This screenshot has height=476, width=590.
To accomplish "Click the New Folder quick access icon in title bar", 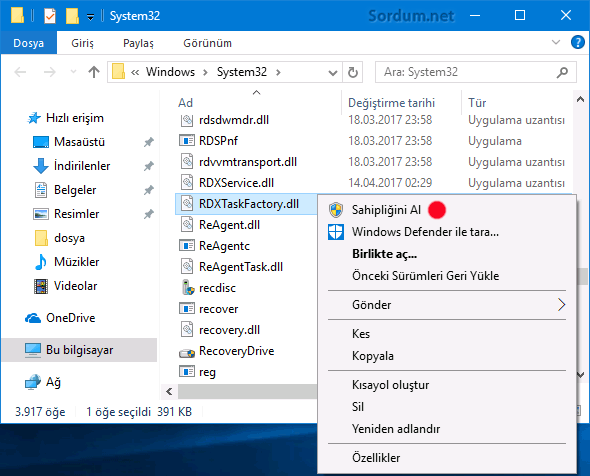I will pos(72,16).
